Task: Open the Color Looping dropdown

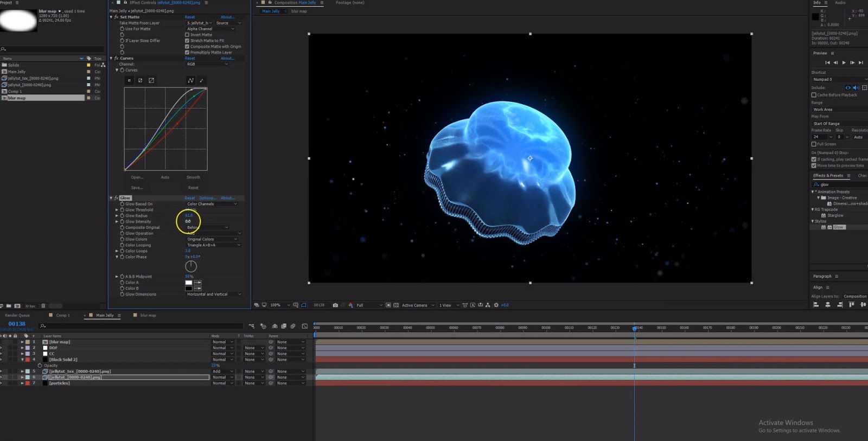Action: pos(214,245)
